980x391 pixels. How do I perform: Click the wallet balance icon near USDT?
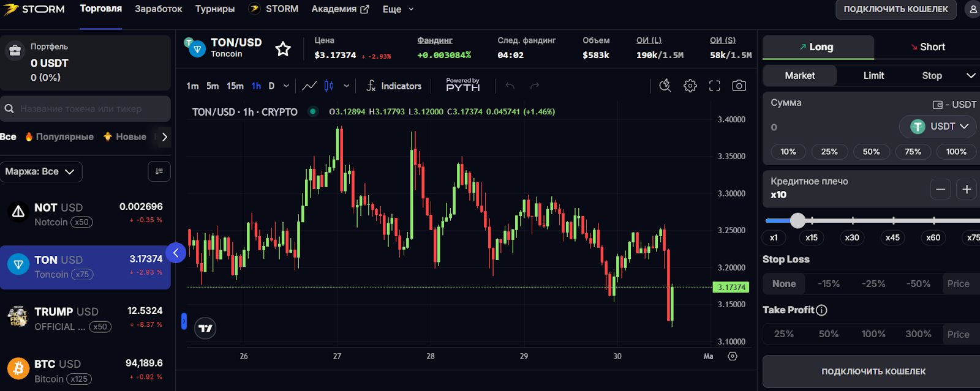tap(938, 105)
